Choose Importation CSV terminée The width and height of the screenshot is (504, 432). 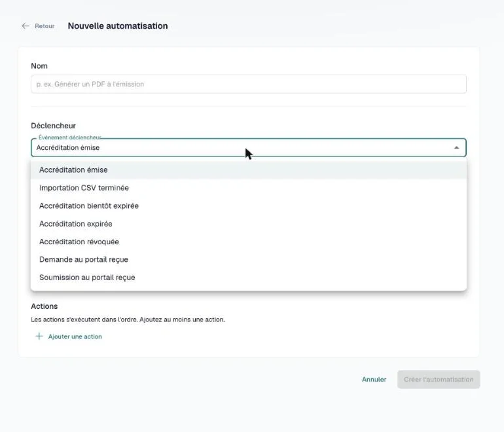coord(249,188)
